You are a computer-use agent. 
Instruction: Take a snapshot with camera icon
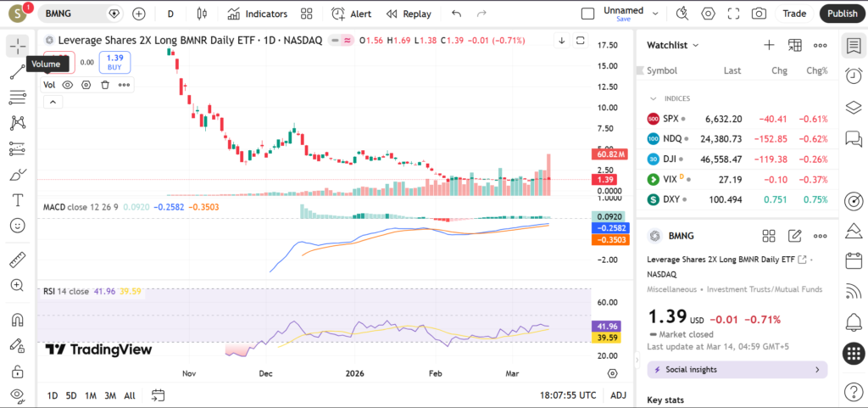[759, 14]
